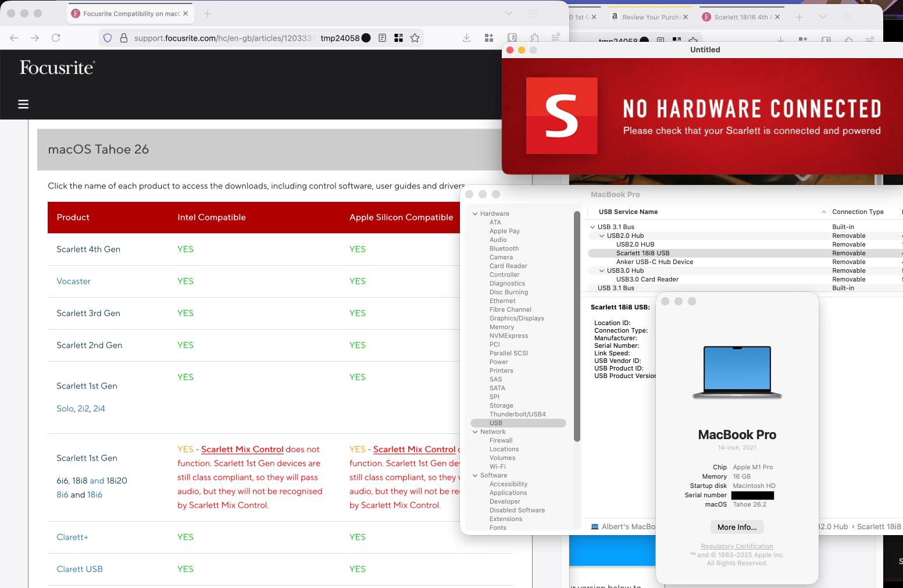903x588 pixels.
Task: Click the red Scarlett S logo
Action: 562,116
